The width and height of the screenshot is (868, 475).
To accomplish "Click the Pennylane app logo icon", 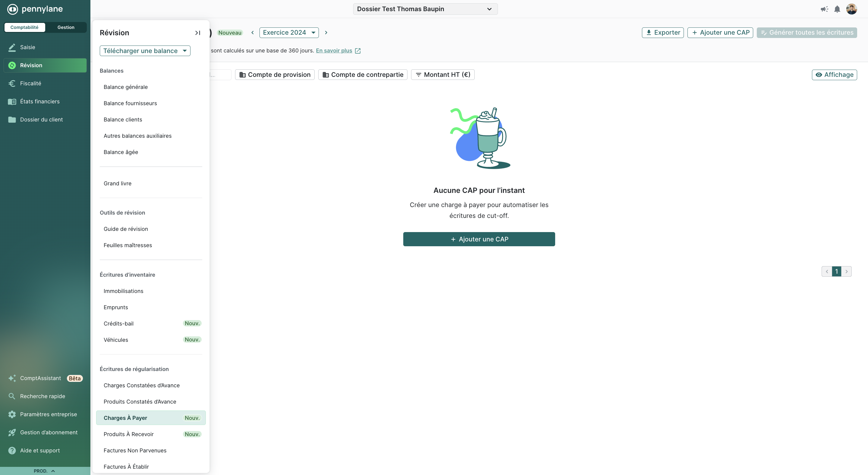I will [11, 9].
